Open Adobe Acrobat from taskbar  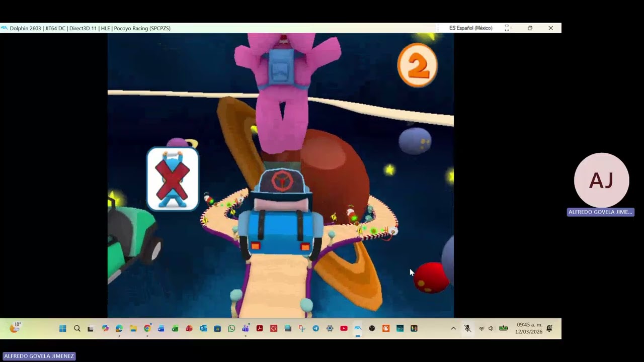click(260, 328)
